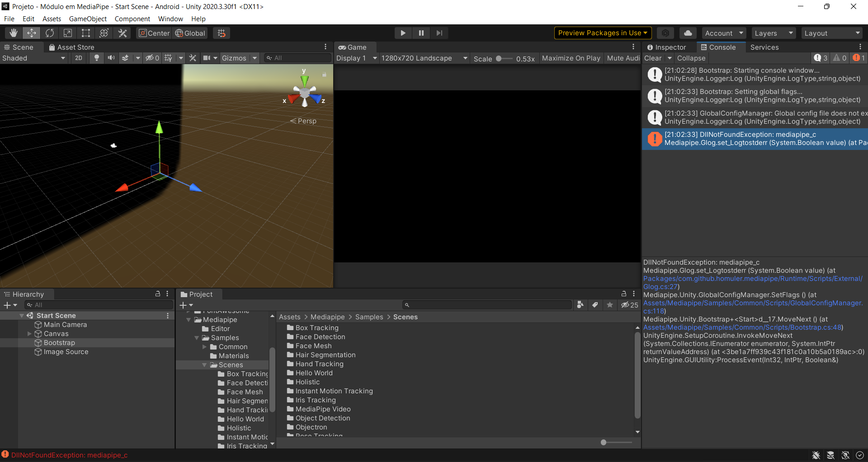Click the Samples breadcrumb
The height and width of the screenshot is (462, 868).
tap(369, 317)
